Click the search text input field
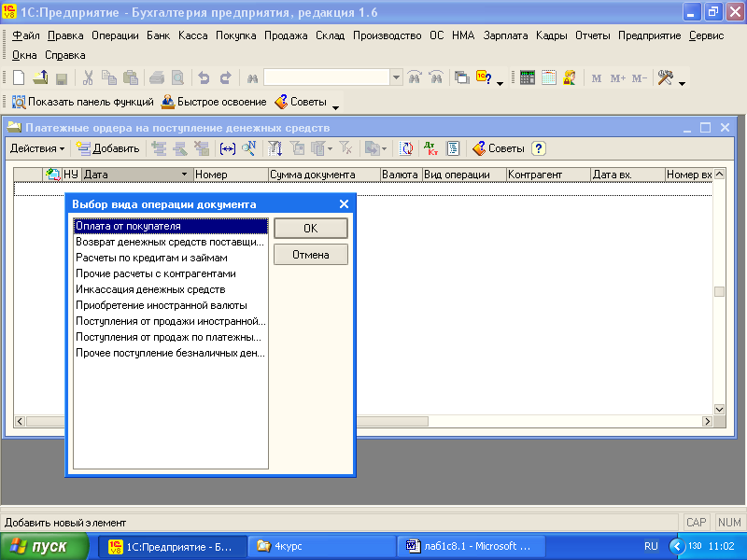This screenshot has height=560, width=747. point(328,77)
